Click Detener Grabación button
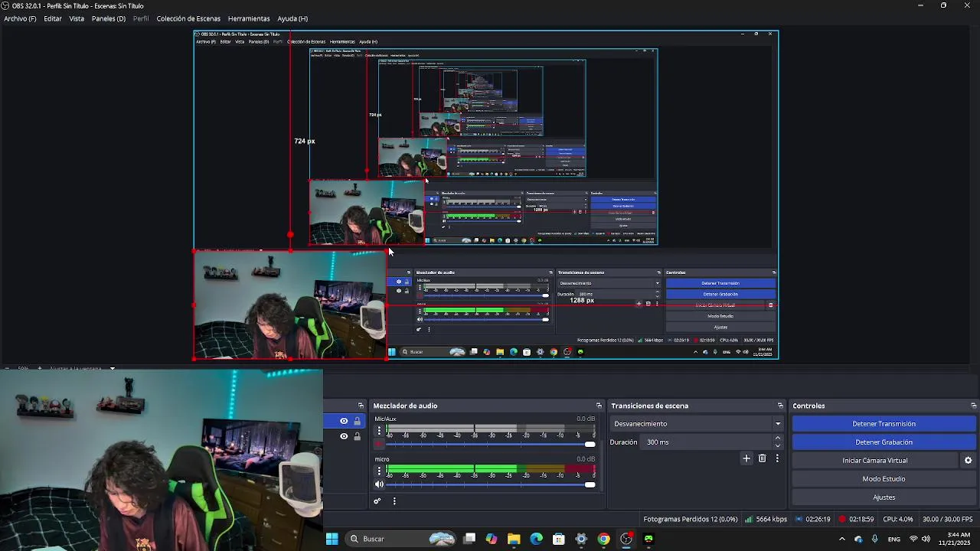Screen dimensions: 980x551 point(884,442)
